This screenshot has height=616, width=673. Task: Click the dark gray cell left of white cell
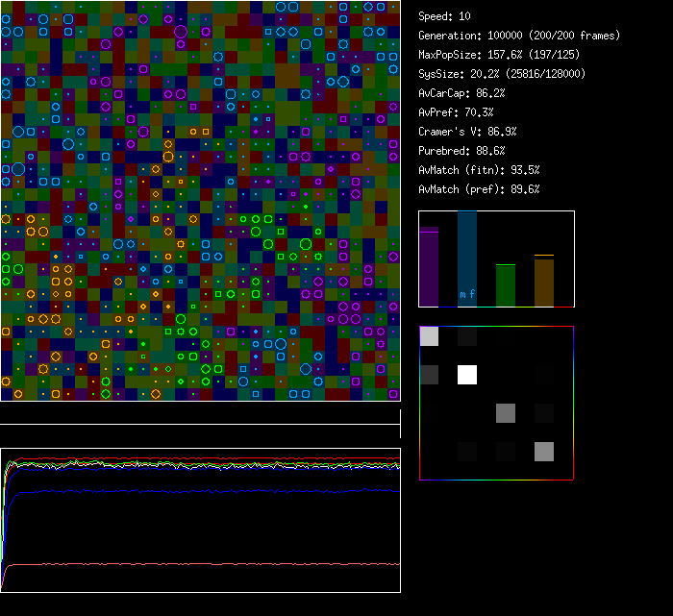tap(429, 375)
